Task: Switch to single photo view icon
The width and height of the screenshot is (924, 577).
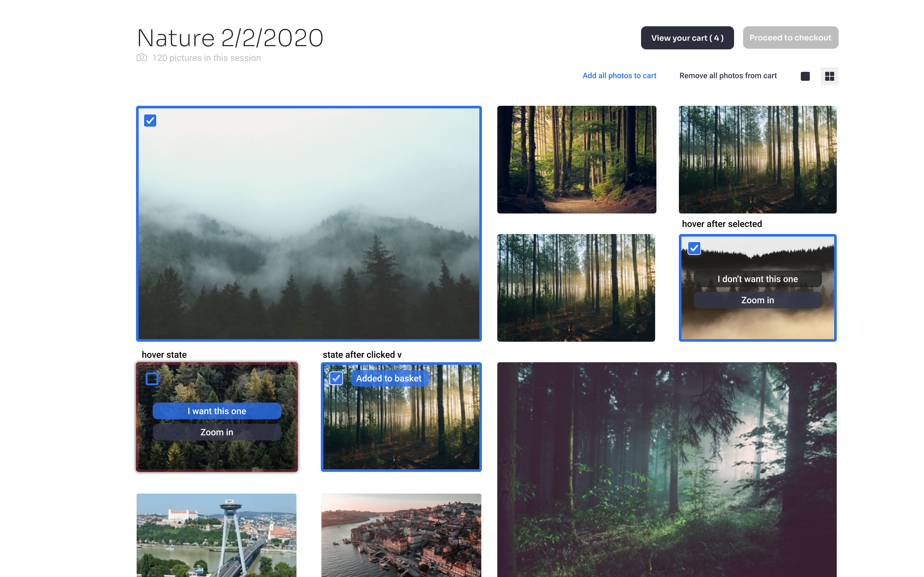Action: [x=805, y=76]
